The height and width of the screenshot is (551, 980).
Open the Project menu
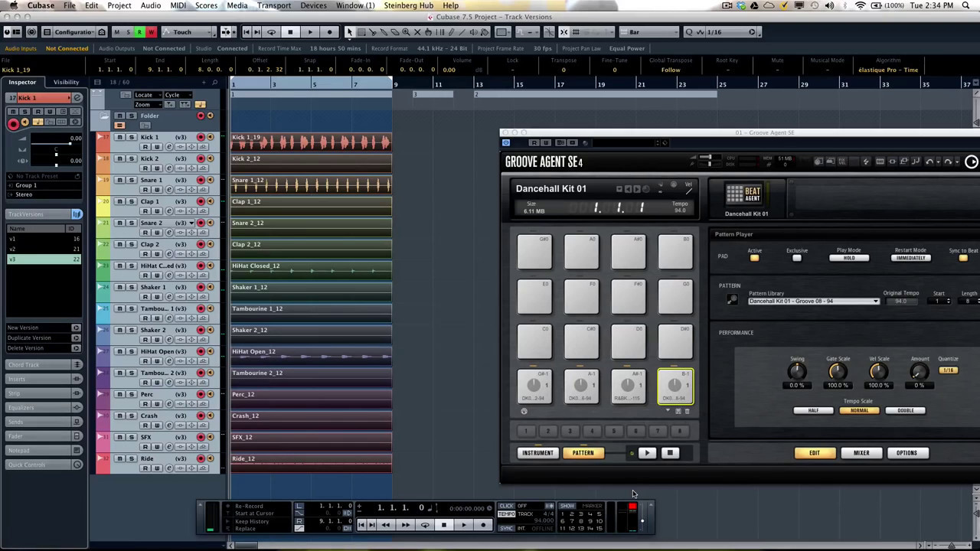(x=119, y=5)
